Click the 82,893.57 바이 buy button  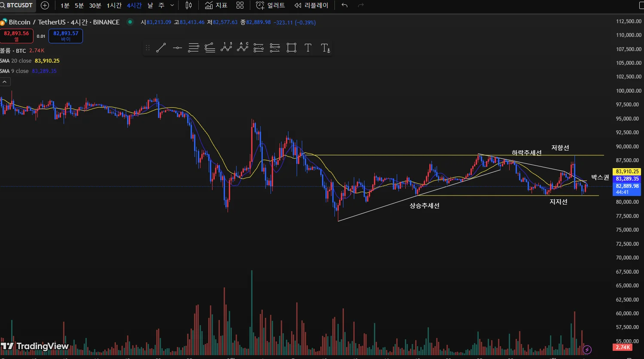[66, 36]
